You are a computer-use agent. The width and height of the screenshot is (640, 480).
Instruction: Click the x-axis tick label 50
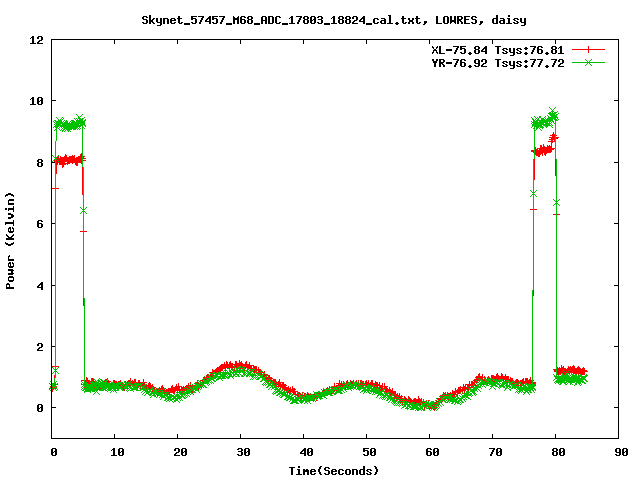[x=369, y=452]
